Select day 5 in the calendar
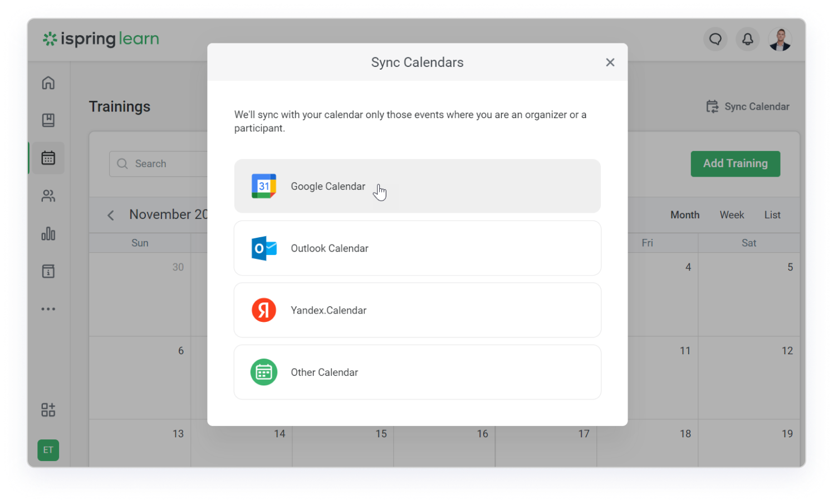 tap(790, 267)
